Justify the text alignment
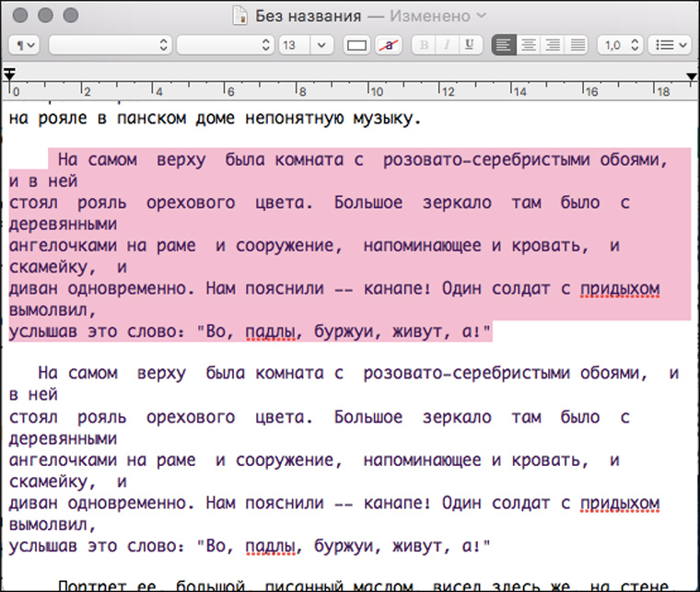Screen dimensions: 700x592 577,45
